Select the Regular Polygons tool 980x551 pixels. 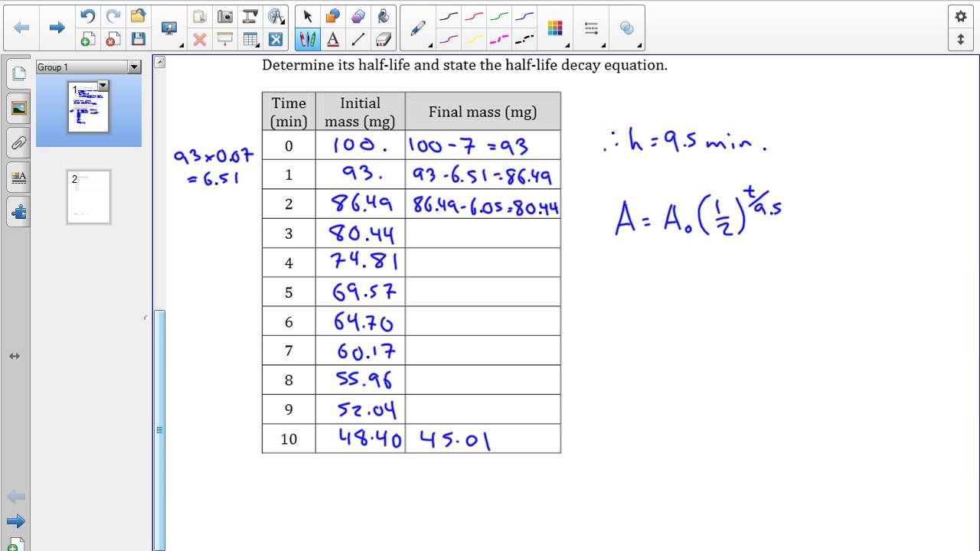click(x=358, y=16)
